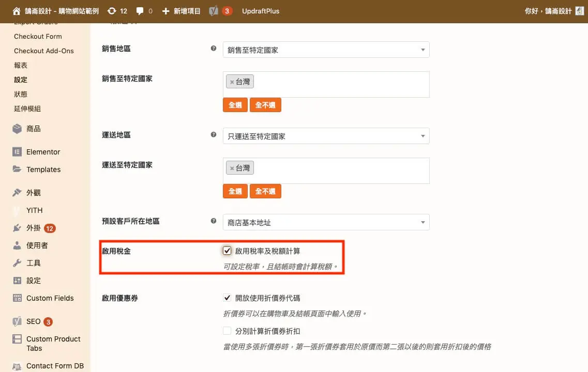Open the comments bubble icon
Image resolution: width=588 pixels, height=372 pixels.
[x=140, y=11]
